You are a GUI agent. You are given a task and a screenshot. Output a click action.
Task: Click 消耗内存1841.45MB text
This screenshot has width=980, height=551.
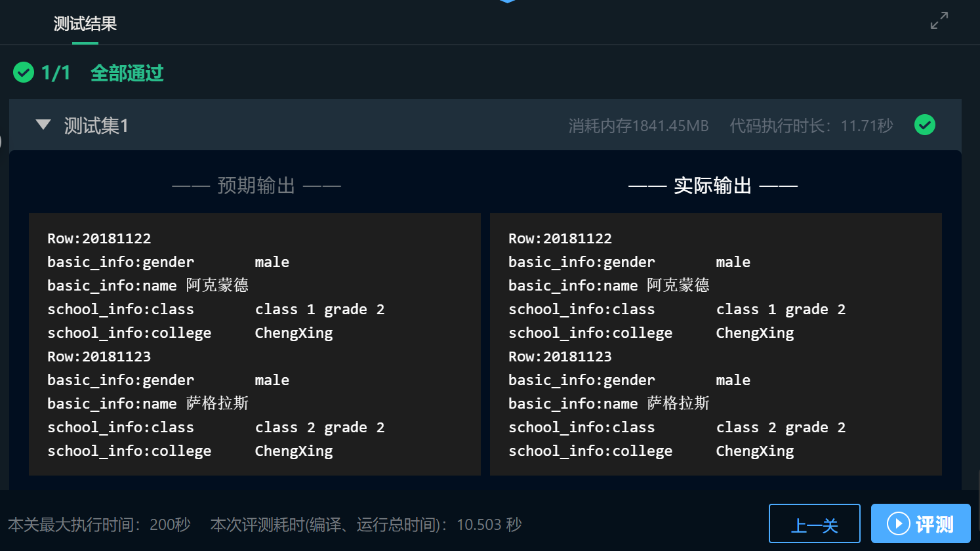638,125
